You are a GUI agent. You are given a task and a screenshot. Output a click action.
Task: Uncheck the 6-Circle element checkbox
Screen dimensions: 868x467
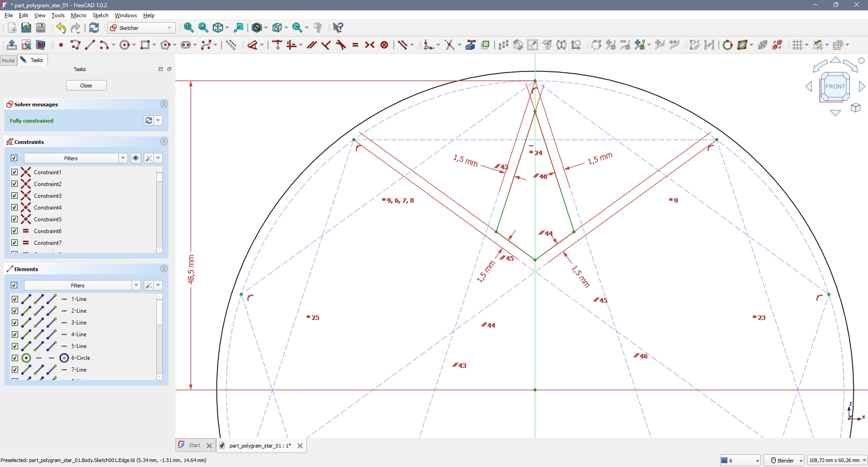(x=14, y=358)
